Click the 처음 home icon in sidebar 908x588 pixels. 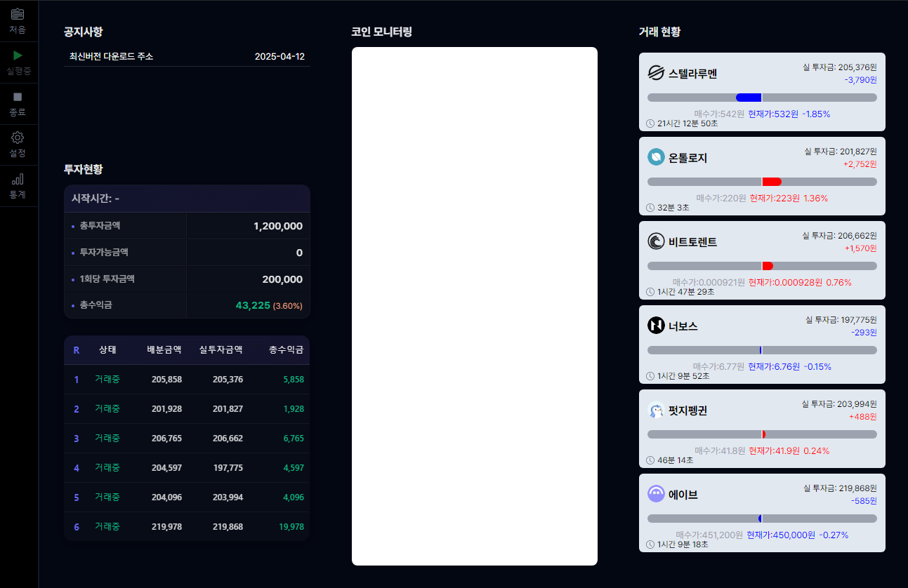[18, 14]
